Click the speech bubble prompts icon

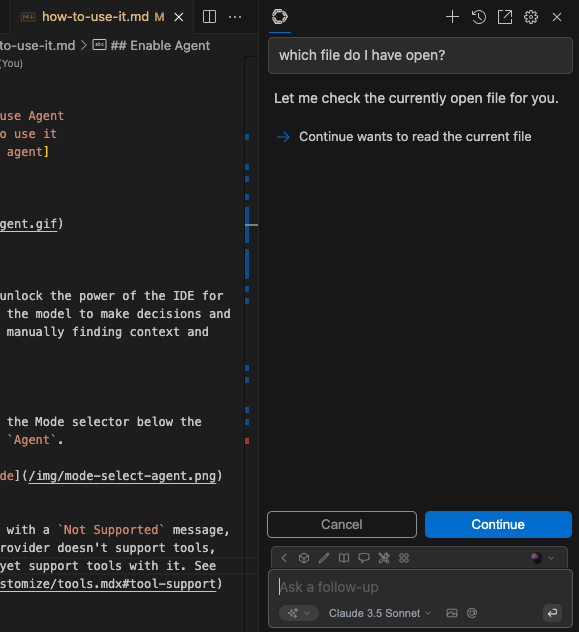(x=364, y=558)
